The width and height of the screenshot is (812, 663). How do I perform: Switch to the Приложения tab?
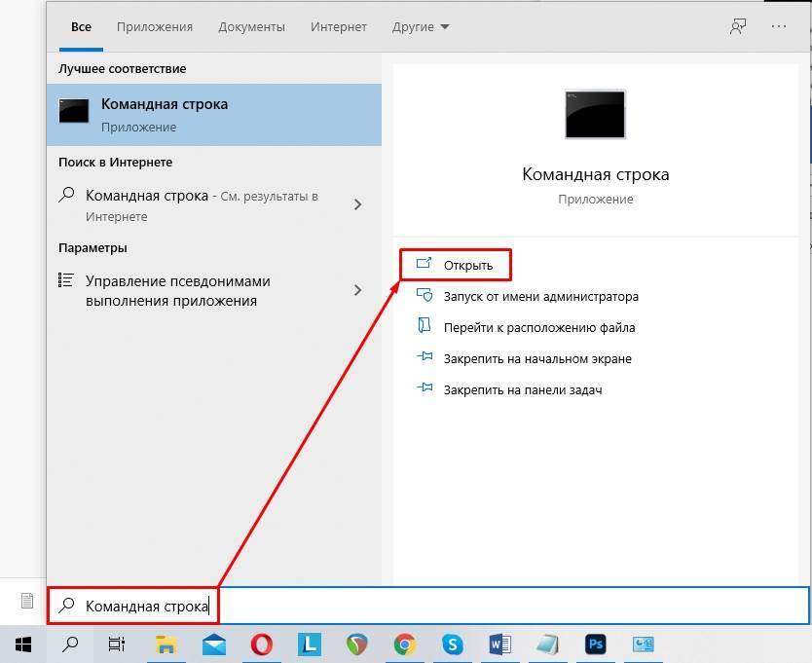click(x=155, y=27)
